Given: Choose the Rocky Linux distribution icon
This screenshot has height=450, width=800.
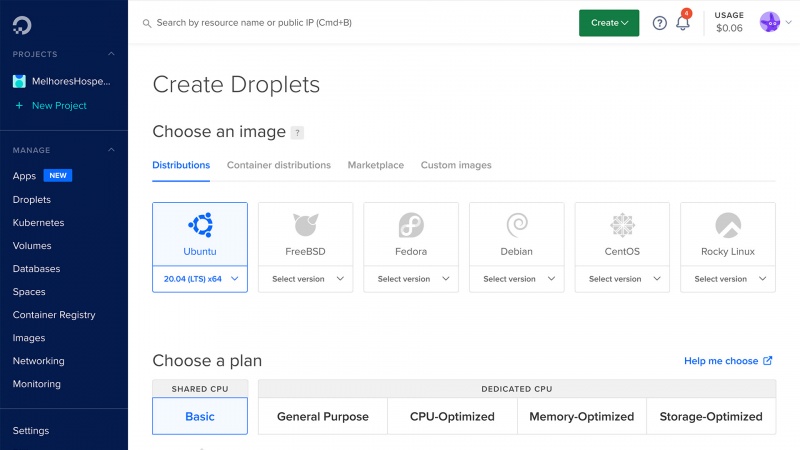Looking at the screenshot, I should point(728,225).
